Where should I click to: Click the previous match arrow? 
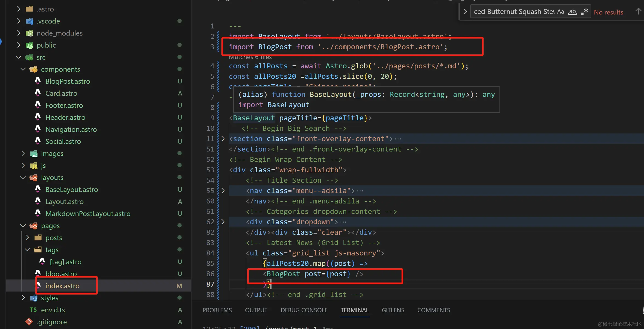tap(638, 11)
